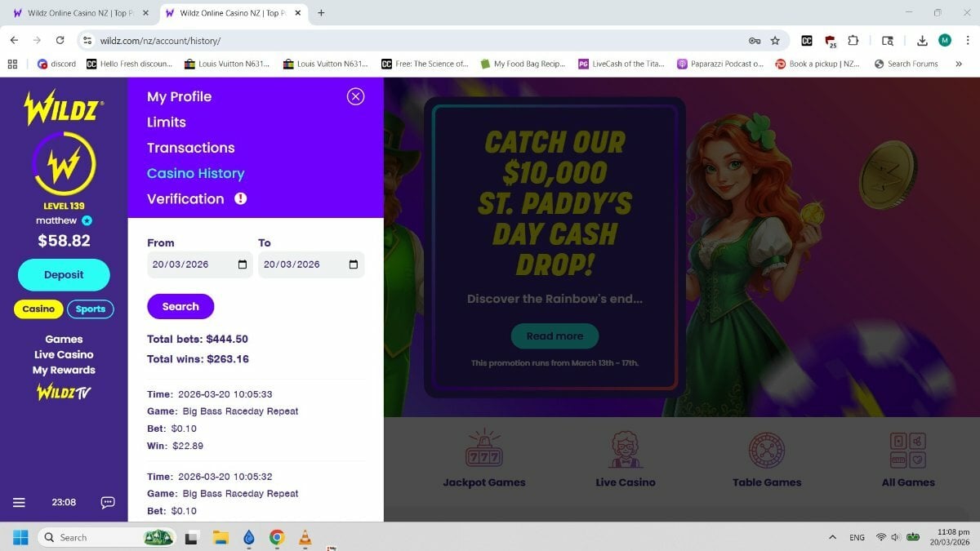This screenshot has height=551, width=980.
Task: Click the Verification warning icon
Action: 240,198
